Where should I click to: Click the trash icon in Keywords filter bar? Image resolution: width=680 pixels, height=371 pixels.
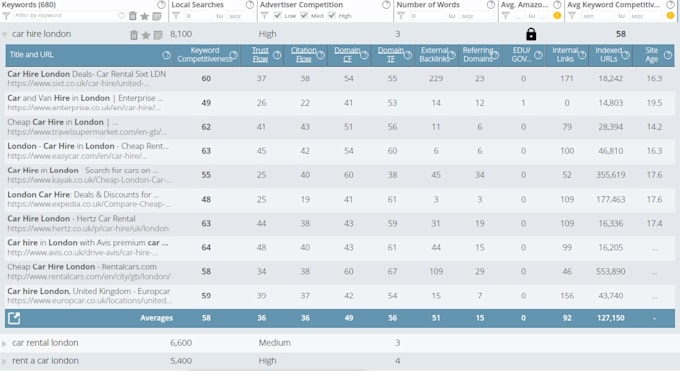133,16
